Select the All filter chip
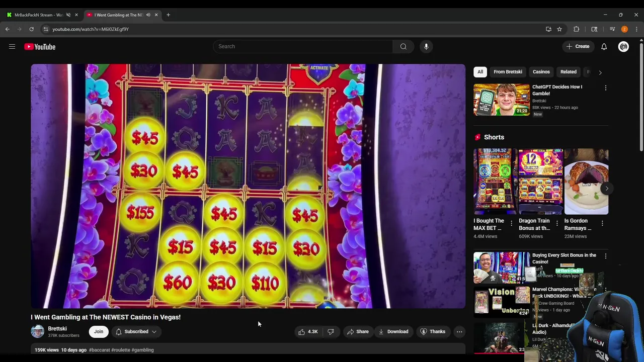644x362 pixels. tap(480, 72)
